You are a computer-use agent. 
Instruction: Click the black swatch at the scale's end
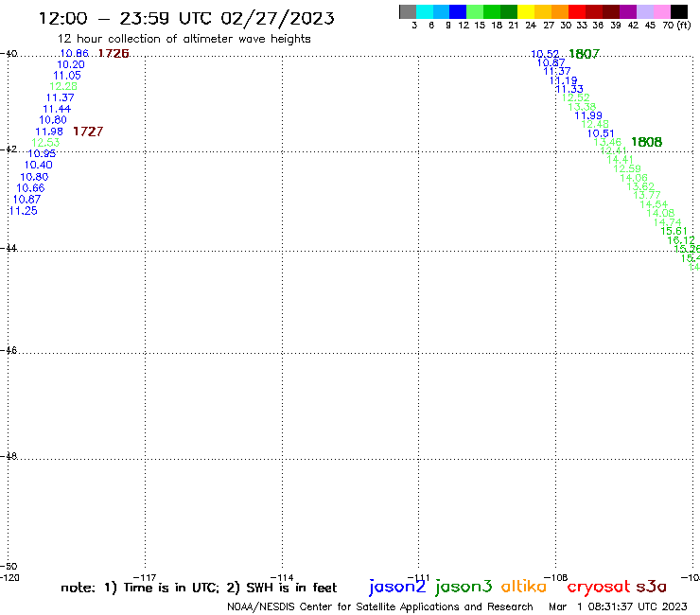point(678,11)
